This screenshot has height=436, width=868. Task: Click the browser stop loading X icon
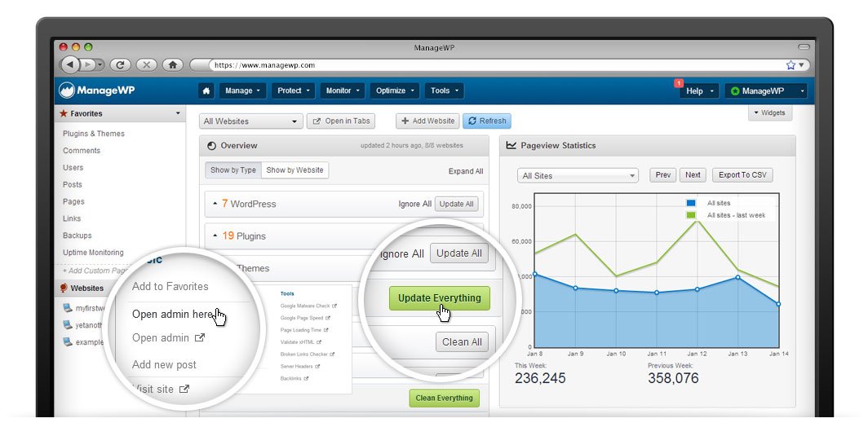(146, 64)
